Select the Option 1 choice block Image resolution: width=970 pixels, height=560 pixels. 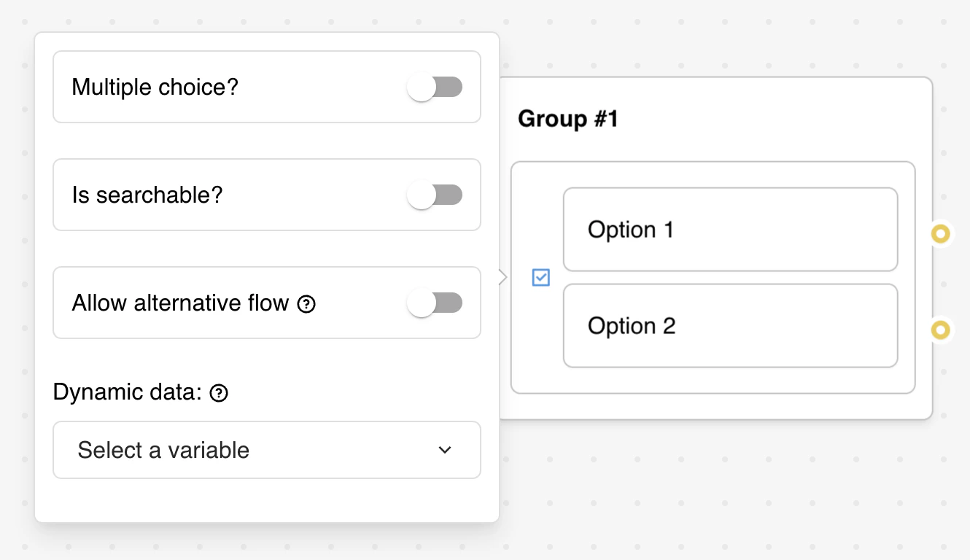(x=730, y=229)
